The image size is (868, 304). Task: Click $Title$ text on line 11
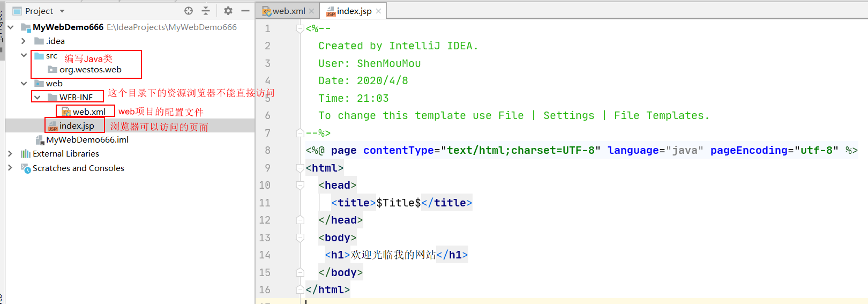pyautogui.click(x=399, y=203)
